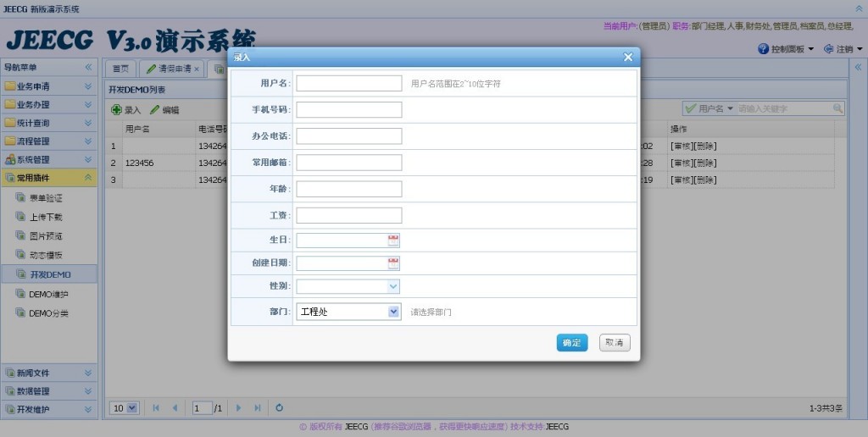The width and height of the screenshot is (868, 437).
Task: Confirm the form with 确定 button
Action: coord(572,342)
